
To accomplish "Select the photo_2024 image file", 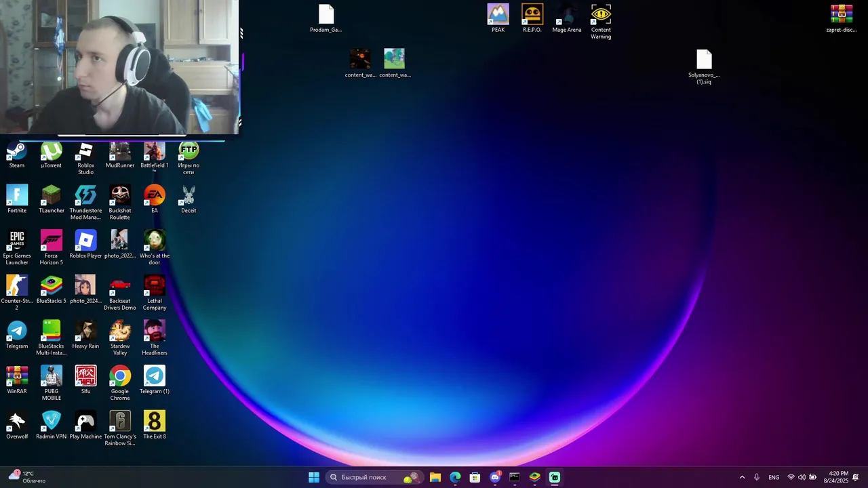I will click(x=85, y=289).
